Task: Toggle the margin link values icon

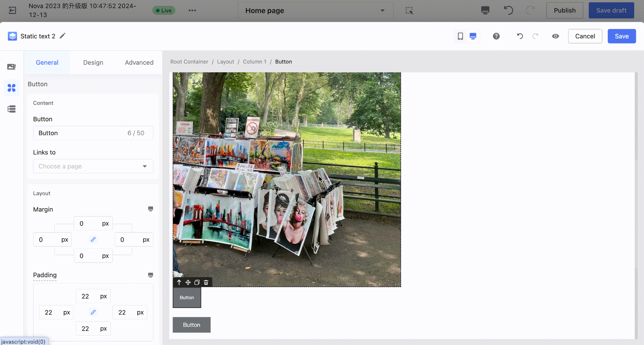Action: [x=93, y=240]
